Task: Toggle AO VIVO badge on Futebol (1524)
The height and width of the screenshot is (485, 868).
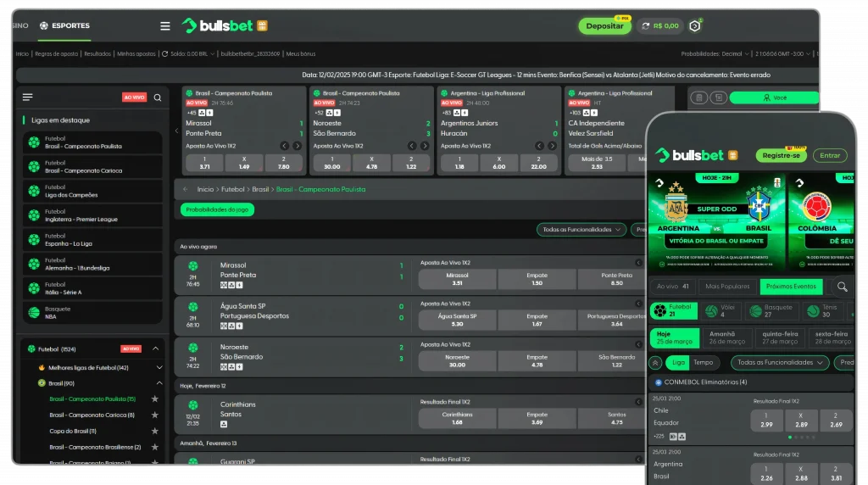Action: coord(131,348)
